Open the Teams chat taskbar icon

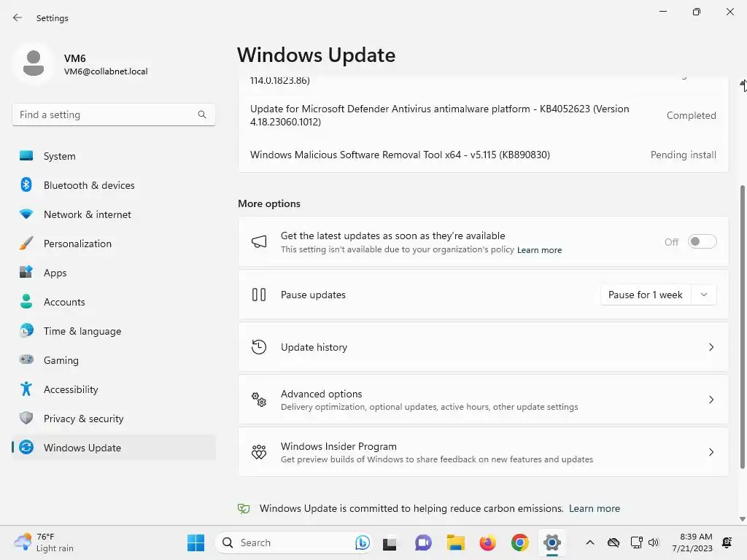click(423, 542)
